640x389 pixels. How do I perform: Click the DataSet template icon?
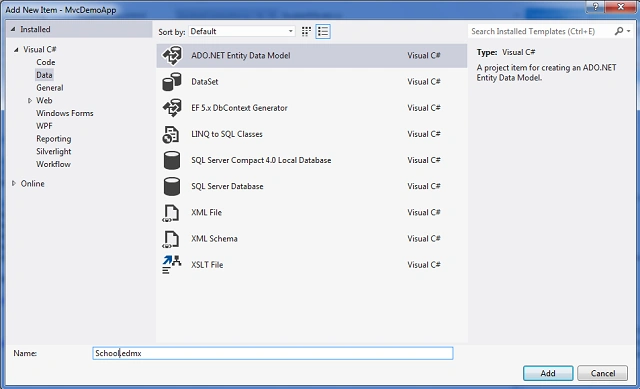tap(172, 82)
